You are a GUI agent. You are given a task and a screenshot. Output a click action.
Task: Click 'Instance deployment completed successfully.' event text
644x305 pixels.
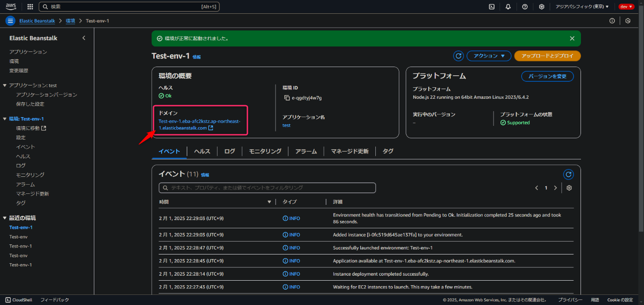pyautogui.click(x=381, y=274)
